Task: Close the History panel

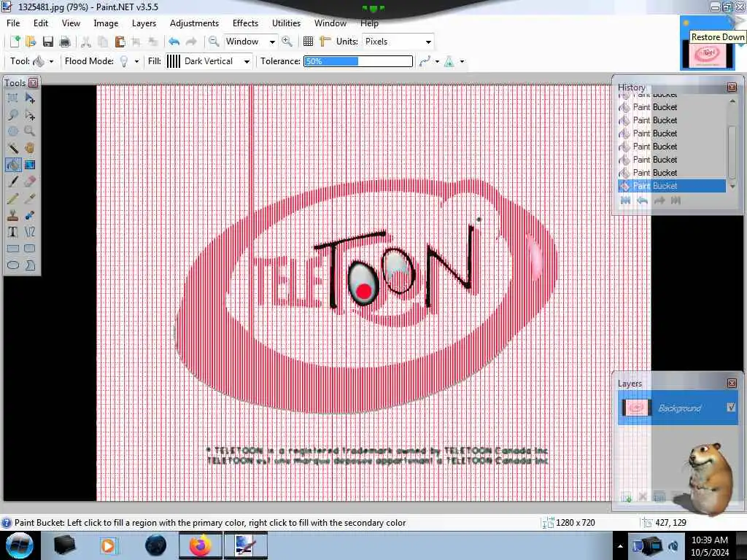Action: [732, 87]
